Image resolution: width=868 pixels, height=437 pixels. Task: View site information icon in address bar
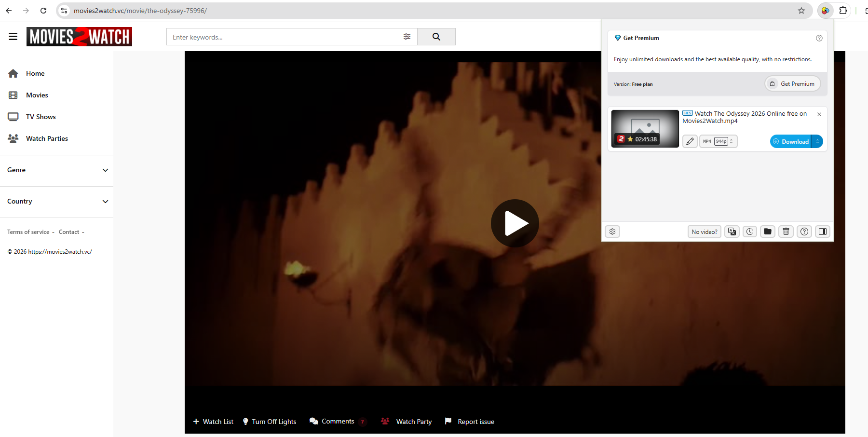(x=64, y=11)
